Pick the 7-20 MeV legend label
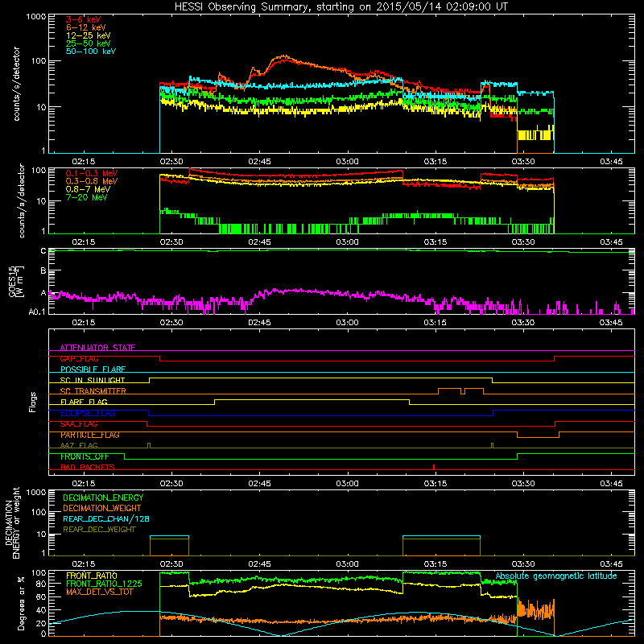The image size is (644, 644). (86, 197)
